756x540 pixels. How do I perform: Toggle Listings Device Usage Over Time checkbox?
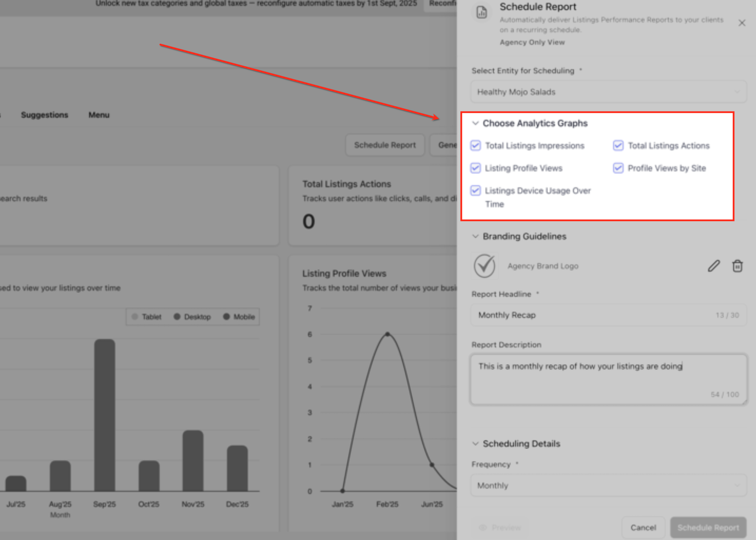click(x=475, y=191)
